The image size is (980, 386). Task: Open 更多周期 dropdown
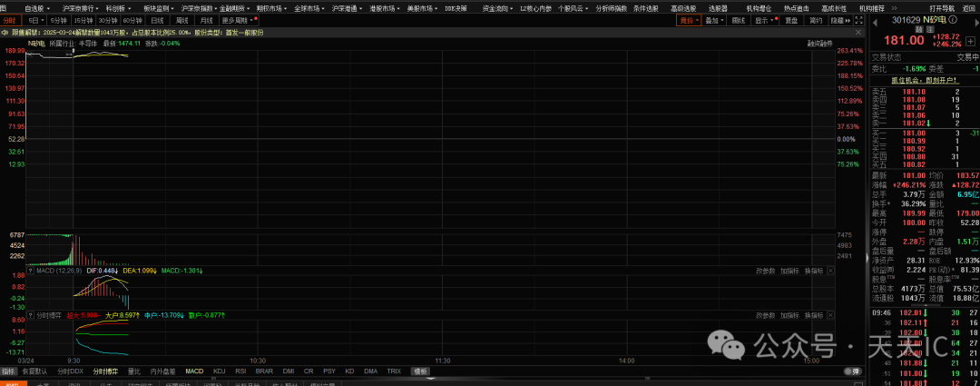(x=238, y=21)
